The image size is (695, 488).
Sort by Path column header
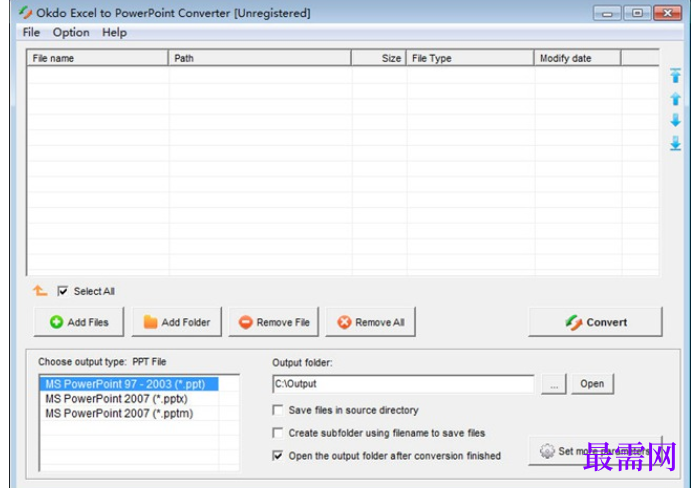260,58
